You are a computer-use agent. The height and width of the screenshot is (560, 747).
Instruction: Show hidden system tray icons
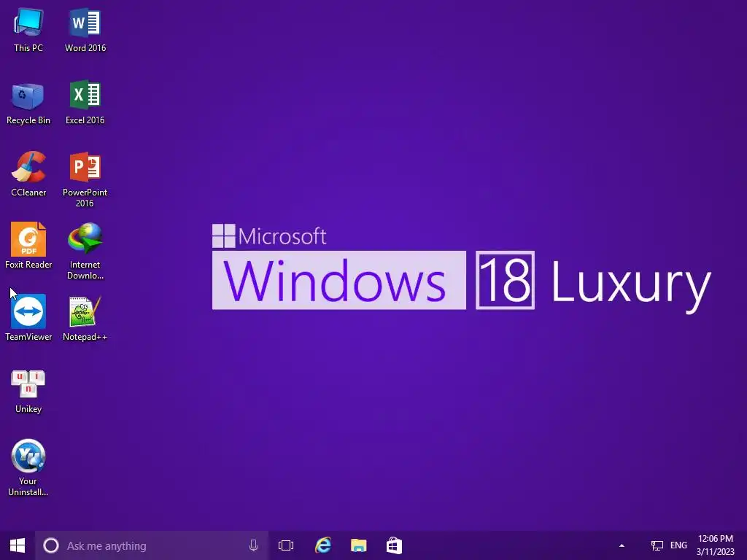point(622,545)
